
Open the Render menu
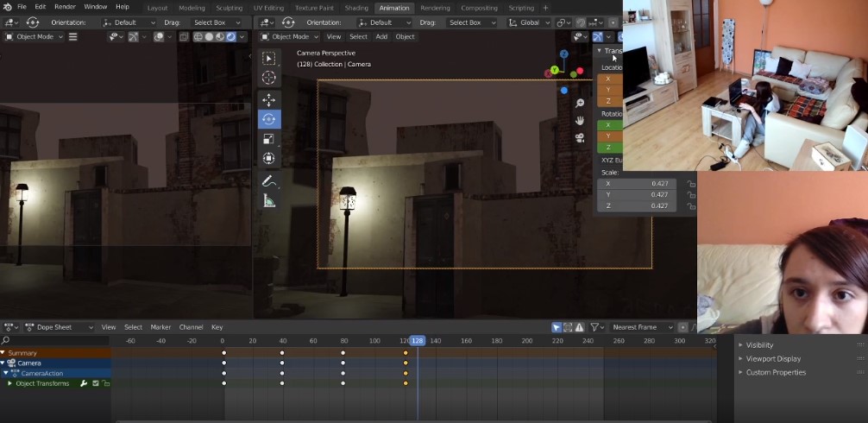(65, 7)
